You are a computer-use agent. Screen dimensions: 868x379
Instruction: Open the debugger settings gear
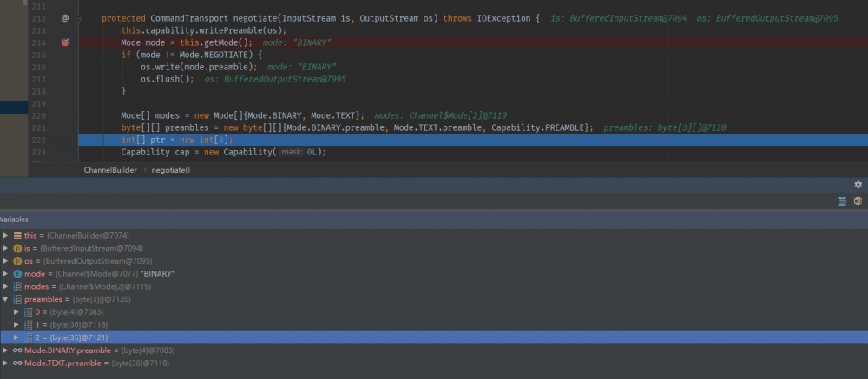tap(858, 185)
